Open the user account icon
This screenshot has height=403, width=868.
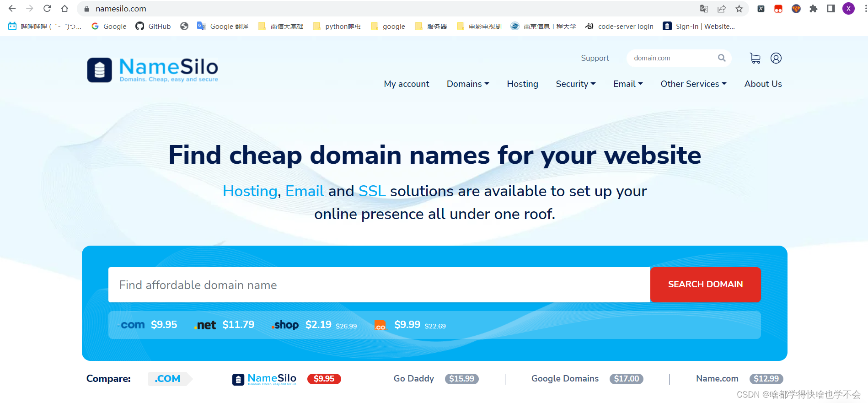coord(776,58)
